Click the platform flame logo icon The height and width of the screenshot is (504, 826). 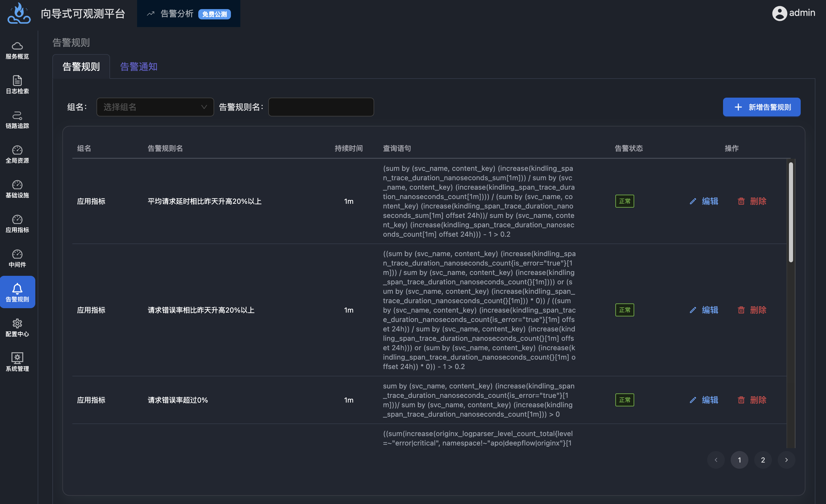(x=19, y=14)
